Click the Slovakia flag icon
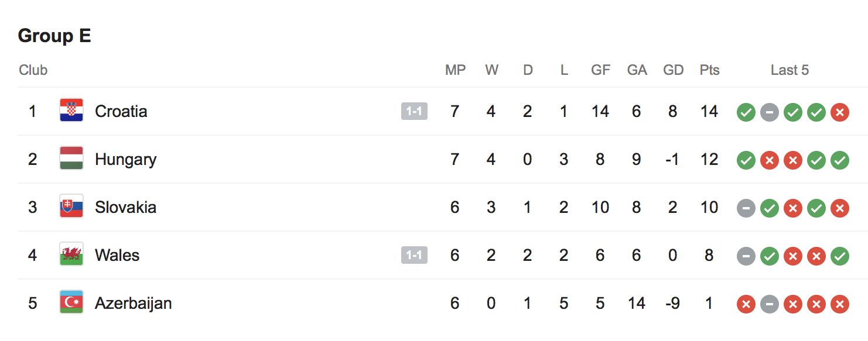This screenshot has width=868, height=341. tap(71, 207)
